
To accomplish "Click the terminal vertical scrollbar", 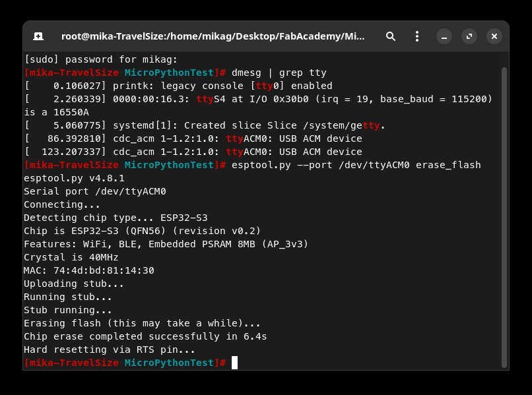I will (504, 217).
